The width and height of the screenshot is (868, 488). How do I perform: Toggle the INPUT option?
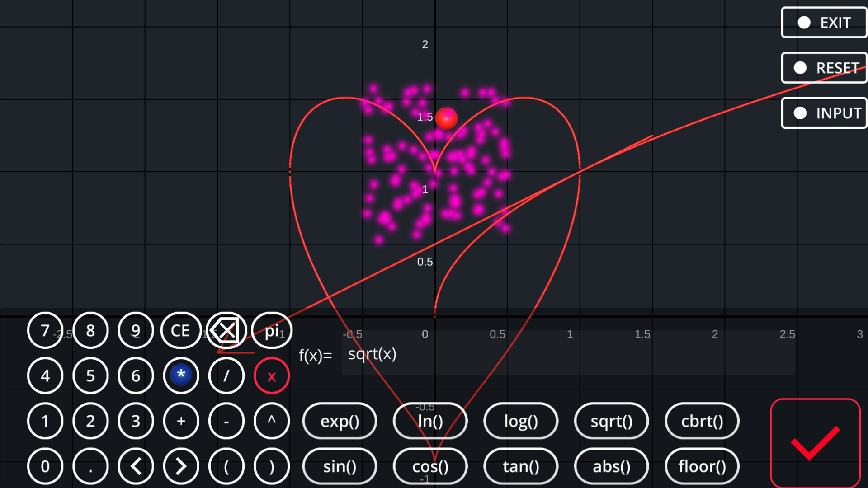[824, 113]
